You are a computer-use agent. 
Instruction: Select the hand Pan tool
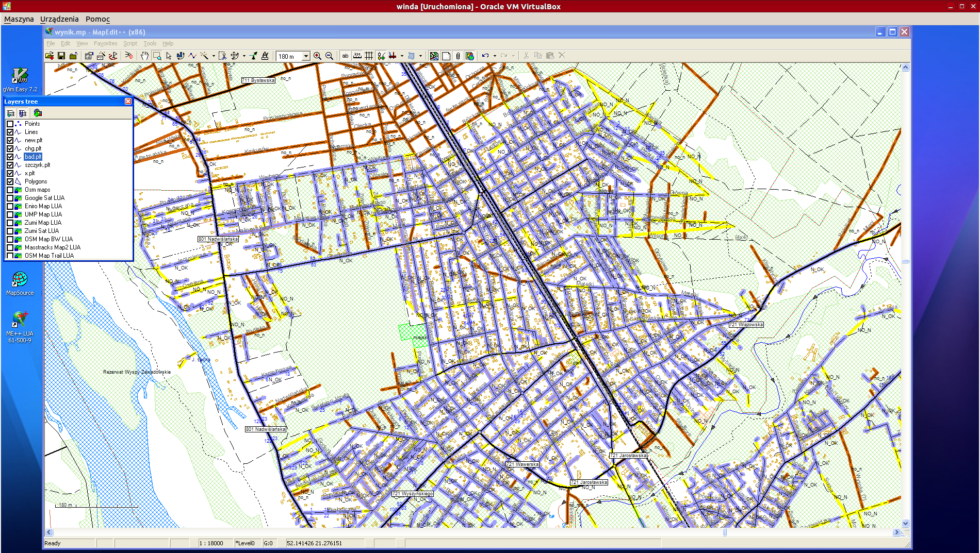(x=145, y=56)
